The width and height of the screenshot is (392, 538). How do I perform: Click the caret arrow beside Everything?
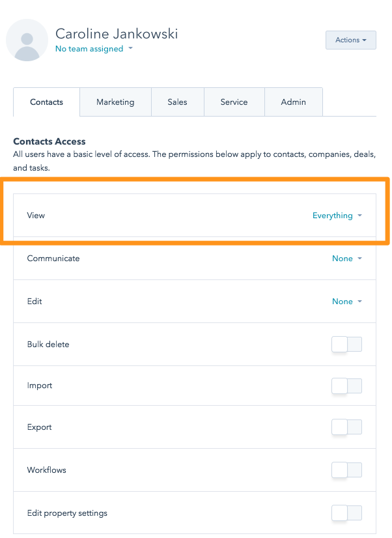pyautogui.click(x=359, y=216)
